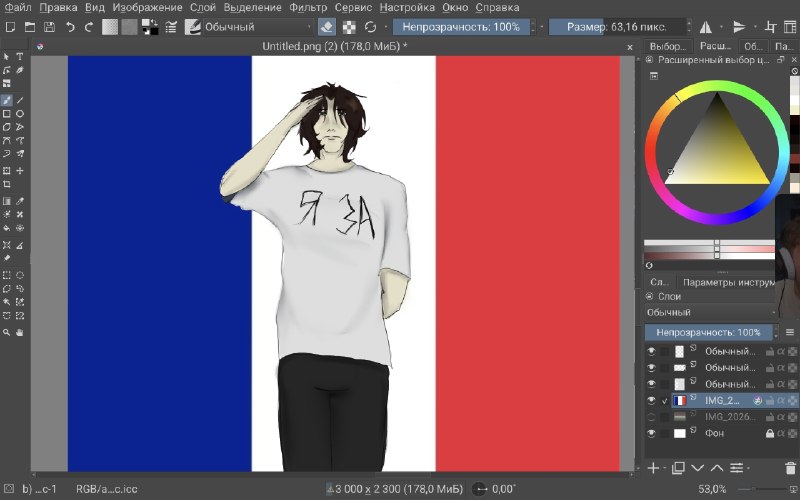Hide the topmost Обычный layer
The height and width of the screenshot is (500, 800).
click(651, 352)
